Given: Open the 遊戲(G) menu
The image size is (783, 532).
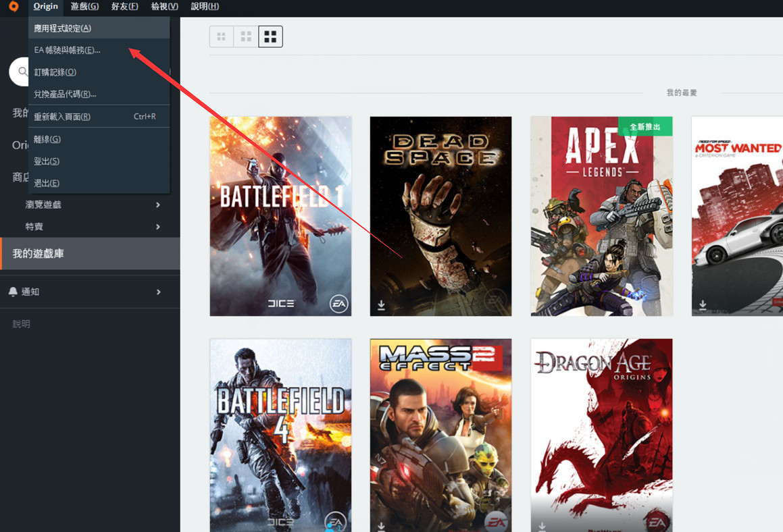Looking at the screenshot, I should pos(84,7).
